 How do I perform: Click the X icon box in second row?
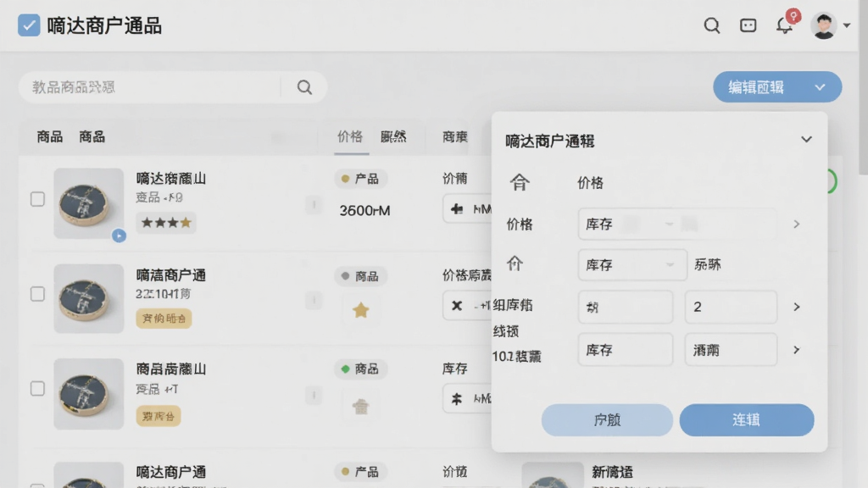(467, 305)
